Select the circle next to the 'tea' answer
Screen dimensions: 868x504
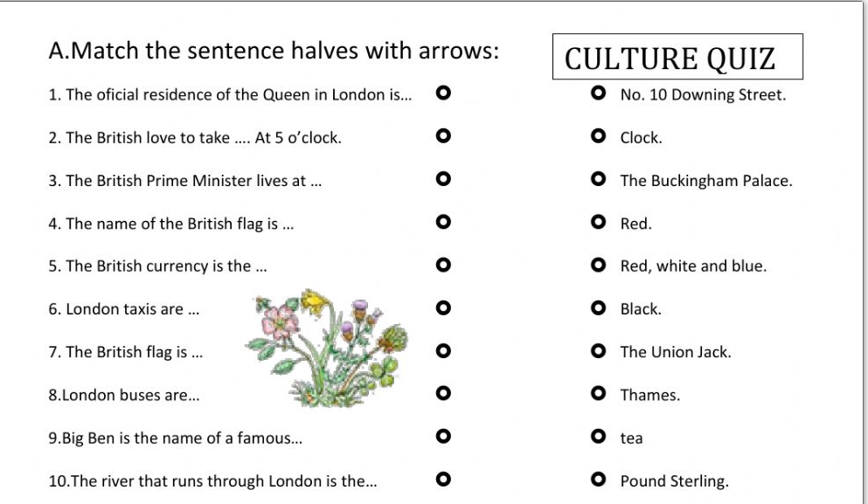point(598,437)
